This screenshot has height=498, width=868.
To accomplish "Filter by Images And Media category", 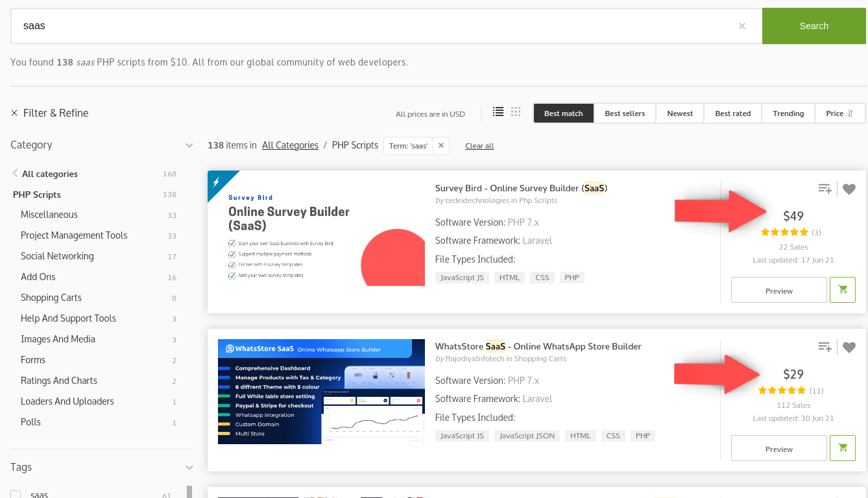I will [58, 339].
